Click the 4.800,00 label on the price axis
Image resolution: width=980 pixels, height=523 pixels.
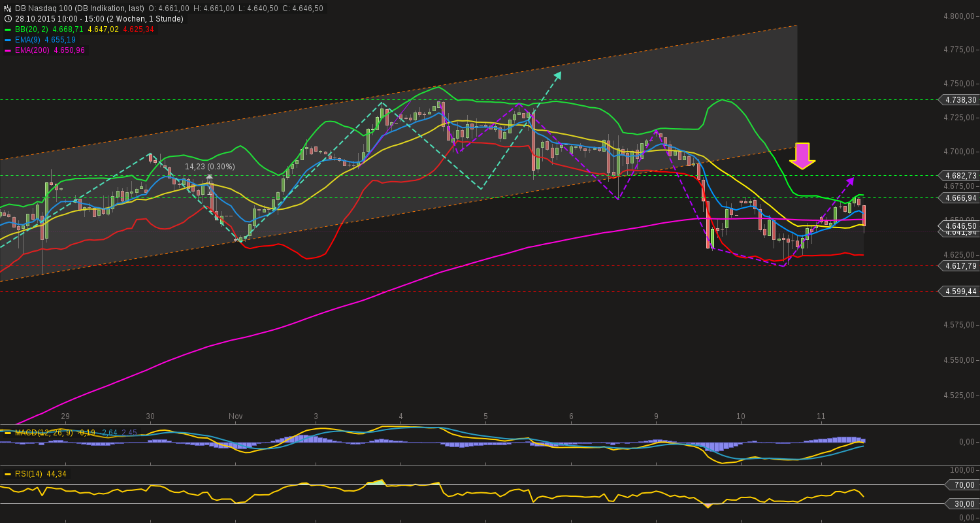(x=960, y=16)
